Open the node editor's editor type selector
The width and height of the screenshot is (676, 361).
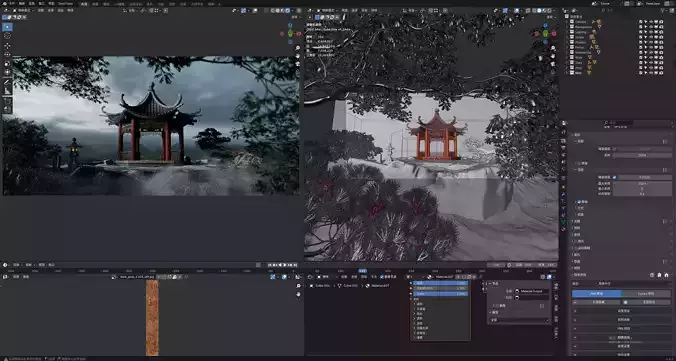click(x=310, y=276)
